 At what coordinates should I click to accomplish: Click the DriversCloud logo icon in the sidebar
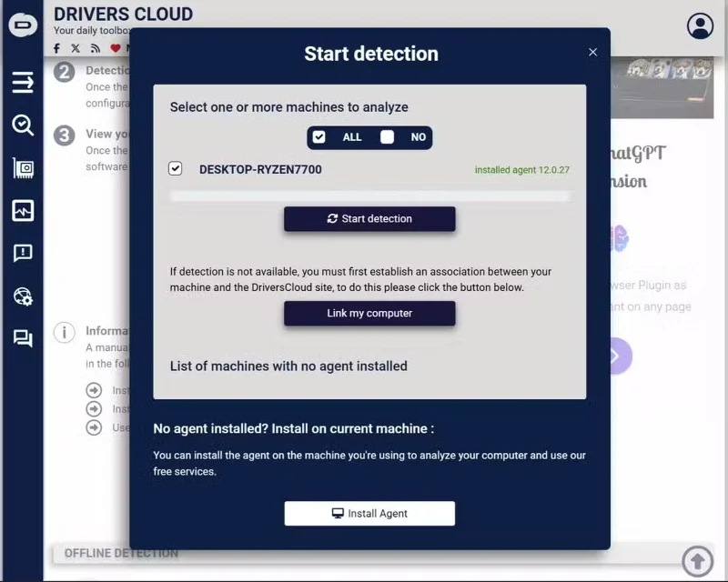coord(23,25)
